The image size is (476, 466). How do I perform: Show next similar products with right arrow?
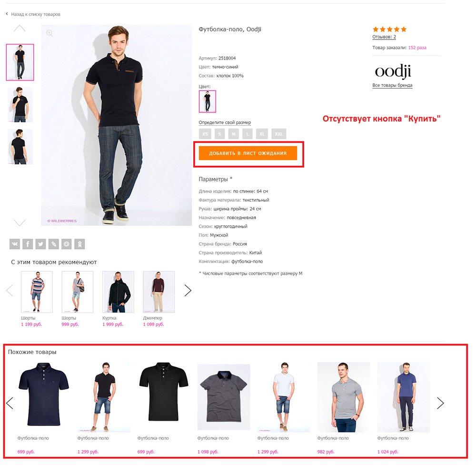coord(440,403)
